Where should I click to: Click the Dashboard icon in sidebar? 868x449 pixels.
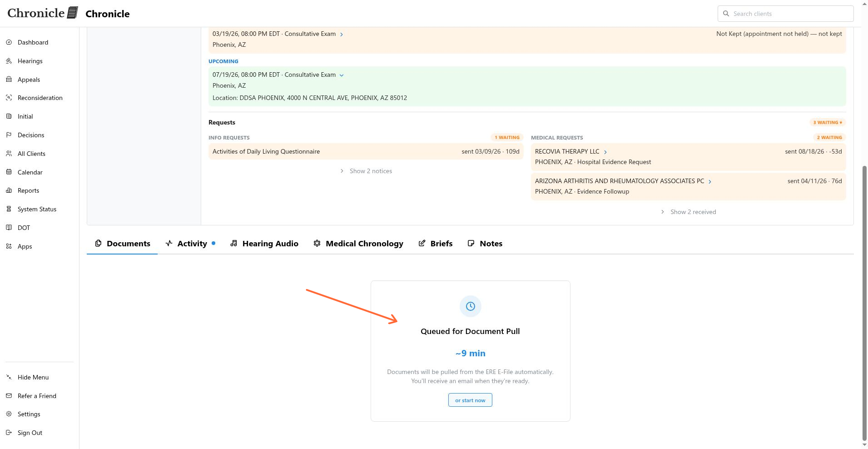[x=9, y=42]
